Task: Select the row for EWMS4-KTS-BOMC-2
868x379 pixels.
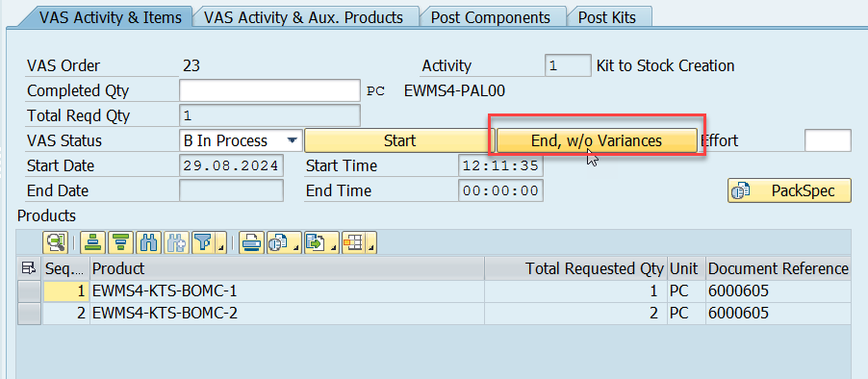Action: point(29,314)
